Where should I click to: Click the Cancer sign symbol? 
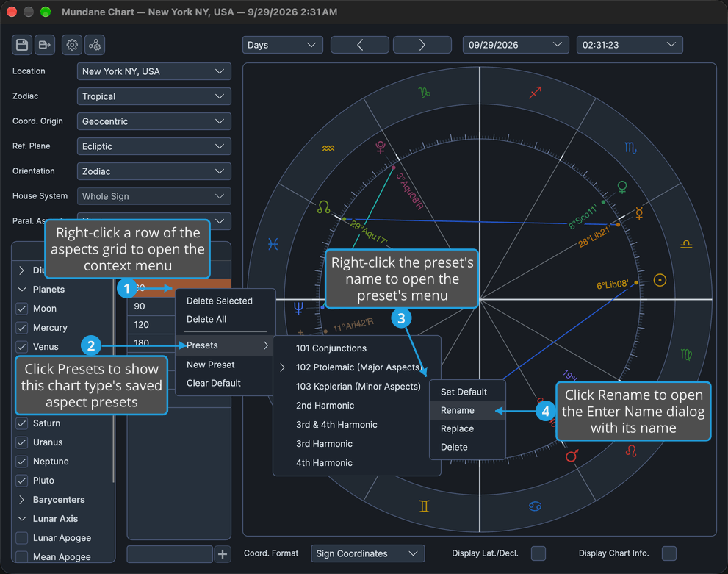pyautogui.click(x=535, y=506)
